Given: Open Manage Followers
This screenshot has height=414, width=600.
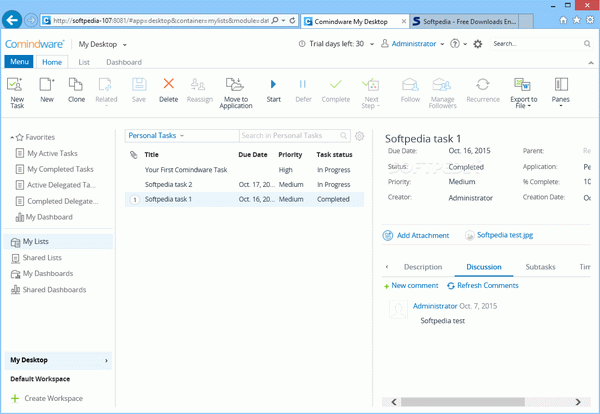Looking at the screenshot, I should coord(442,93).
